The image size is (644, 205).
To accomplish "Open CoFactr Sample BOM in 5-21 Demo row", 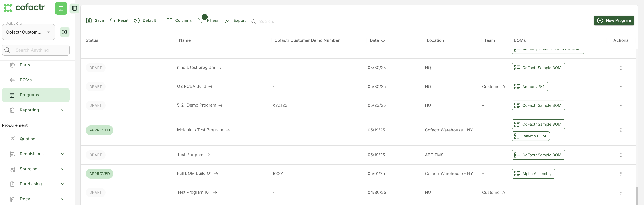I will click(538, 105).
